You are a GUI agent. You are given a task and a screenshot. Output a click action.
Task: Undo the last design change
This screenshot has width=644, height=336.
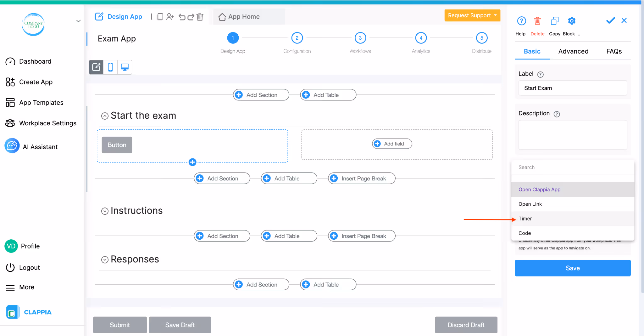pos(182,17)
